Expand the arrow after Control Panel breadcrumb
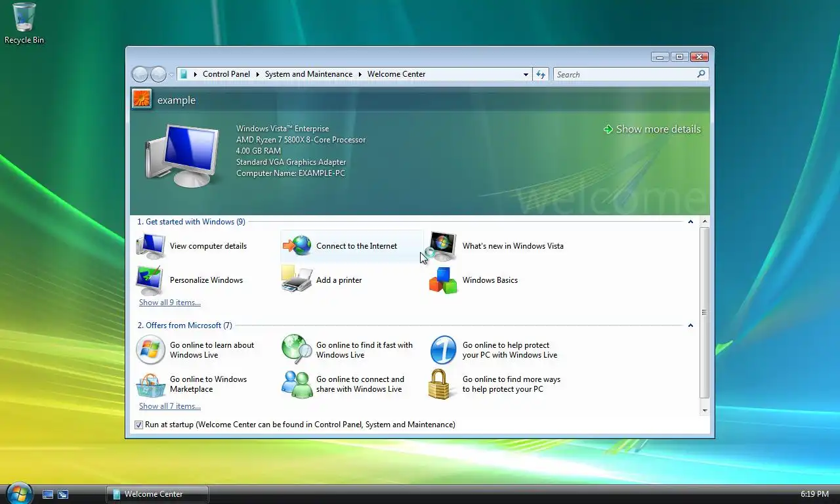 tap(257, 74)
